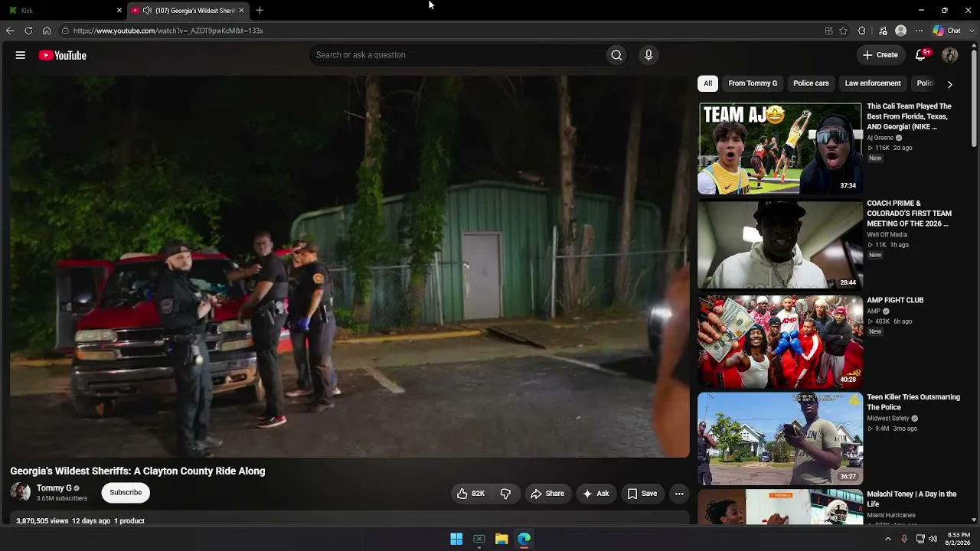Open Microsoft Edge from the taskbar
The width and height of the screenshot is (980, 551).
(x=524, y=539)
